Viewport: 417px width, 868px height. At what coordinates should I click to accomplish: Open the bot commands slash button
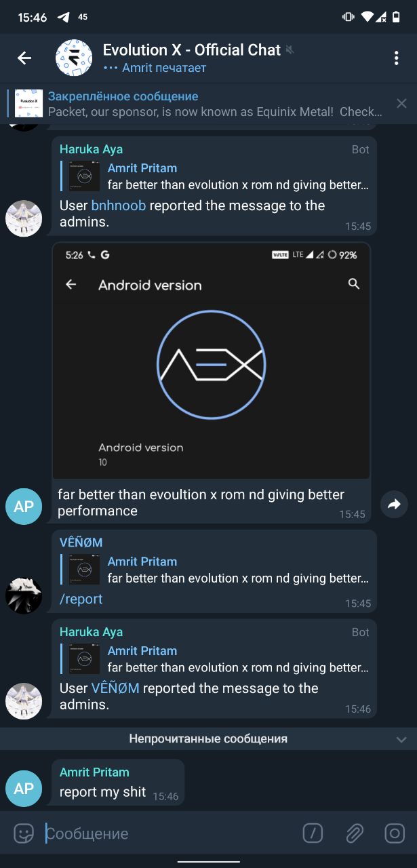pyautogui.click(x=313, y=833)
